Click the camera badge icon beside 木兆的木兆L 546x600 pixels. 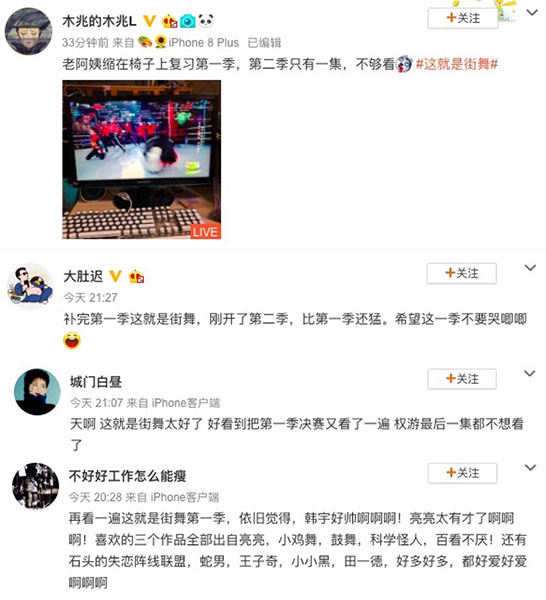(x=187, y=21)
